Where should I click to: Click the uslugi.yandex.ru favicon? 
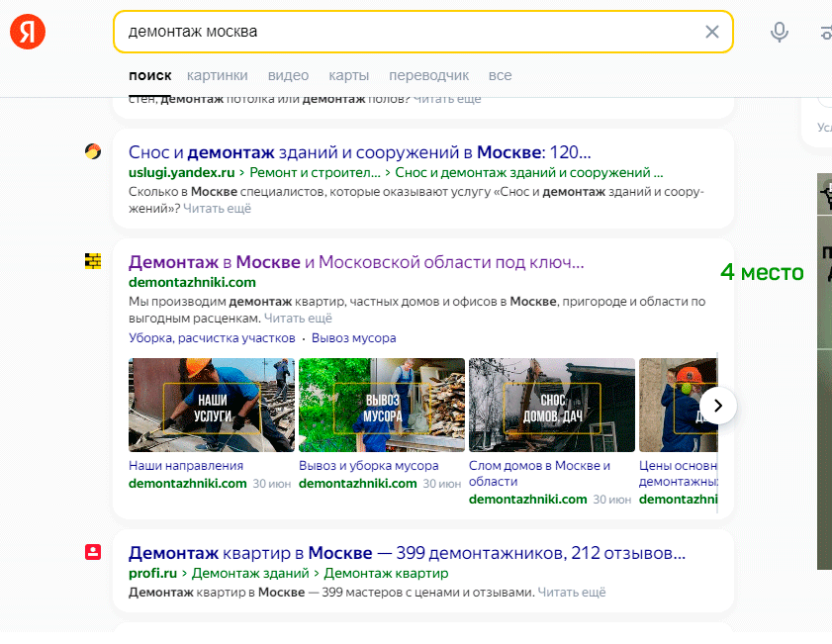pos(93,151)
